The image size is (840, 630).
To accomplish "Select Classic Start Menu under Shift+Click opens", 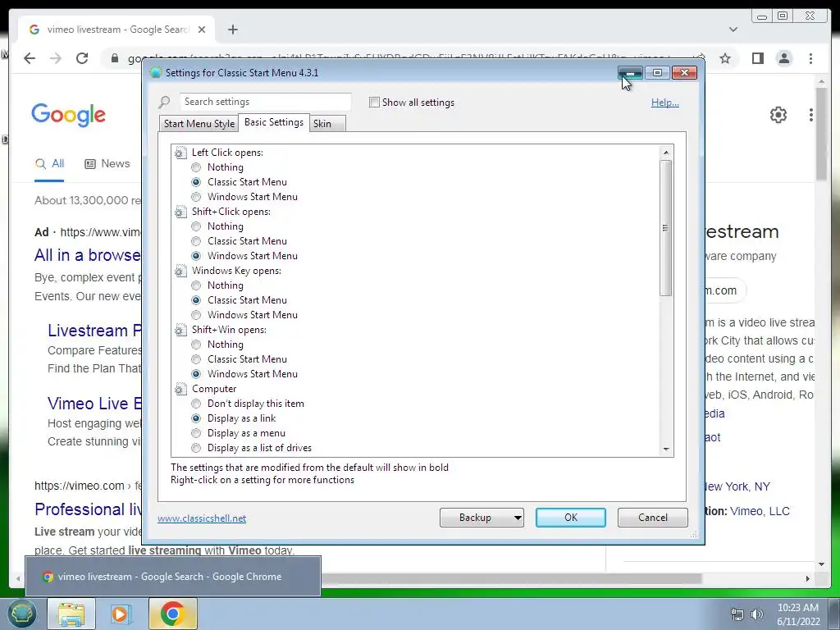I will pyautogui.click(x=196, y=241).
